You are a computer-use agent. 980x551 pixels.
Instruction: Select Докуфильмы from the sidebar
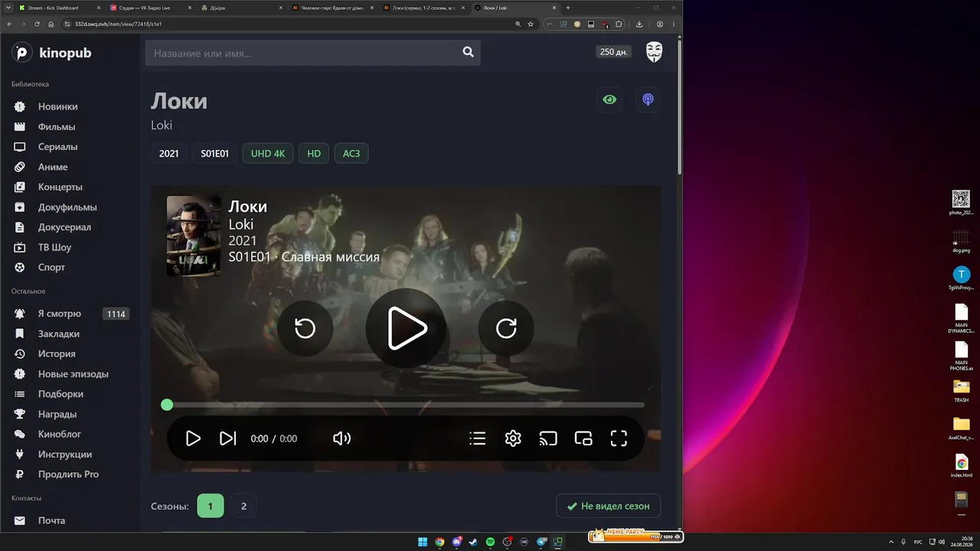(67, 207)
